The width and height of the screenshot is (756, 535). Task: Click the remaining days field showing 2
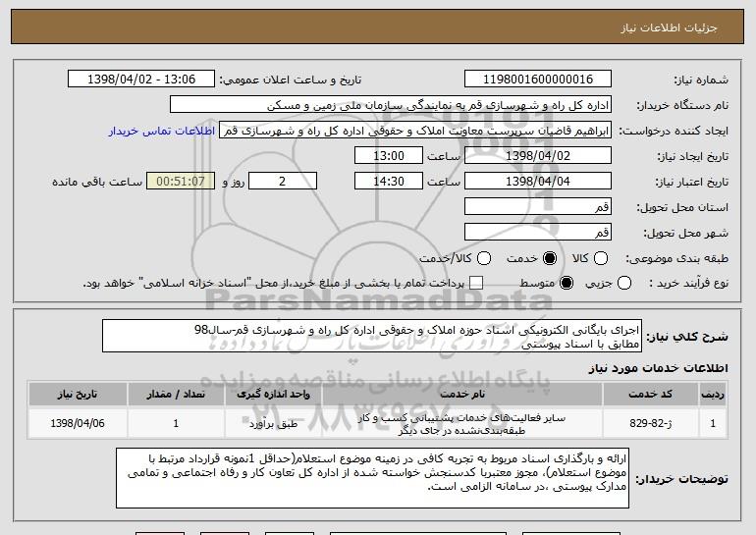pyautogui.click(x=283, y=182)
